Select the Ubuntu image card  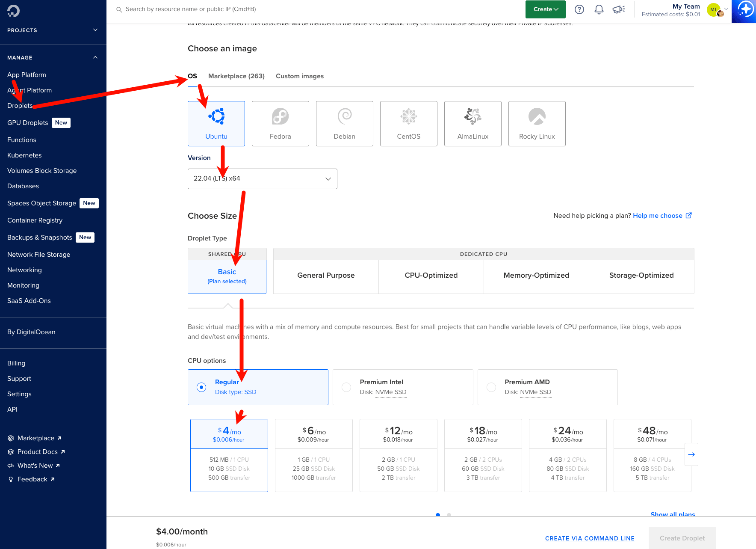(x=216, y=124)
